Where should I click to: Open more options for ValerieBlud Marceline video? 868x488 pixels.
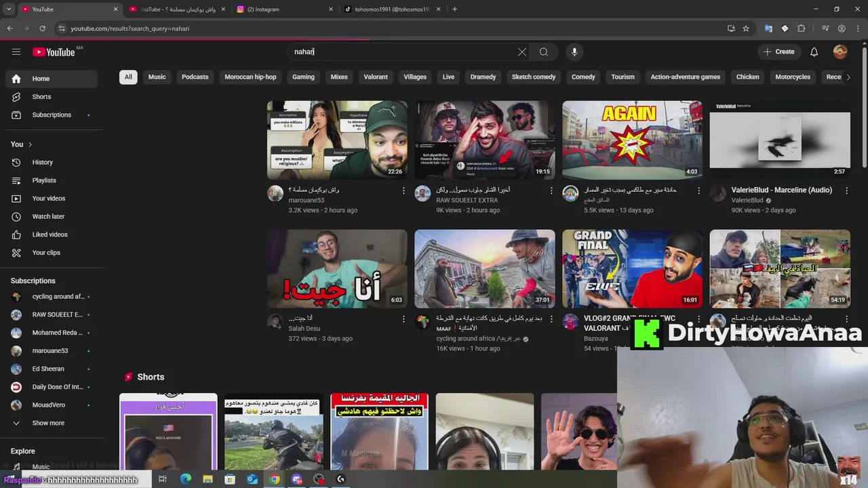coord(846,191)
